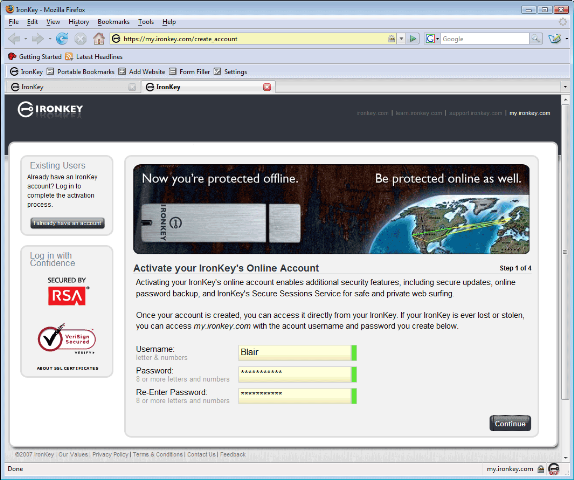The width and height of the screenshot is (574, 480).
Task: Click the Step 1 of 4 text
Action: tap(515, 268)
